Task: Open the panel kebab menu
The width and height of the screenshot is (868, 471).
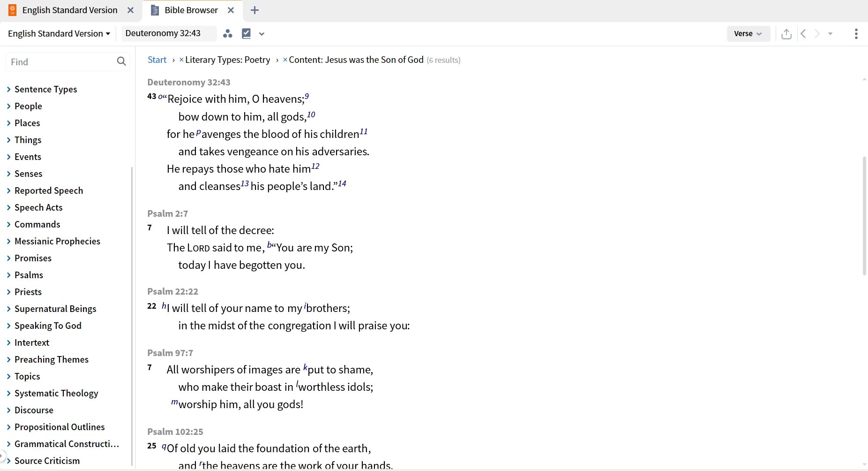Action: (856, 34)
